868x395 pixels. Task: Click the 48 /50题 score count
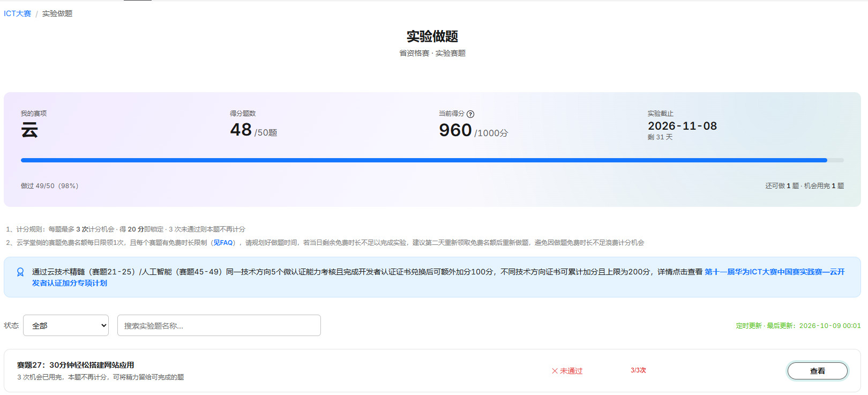[253, 130]
